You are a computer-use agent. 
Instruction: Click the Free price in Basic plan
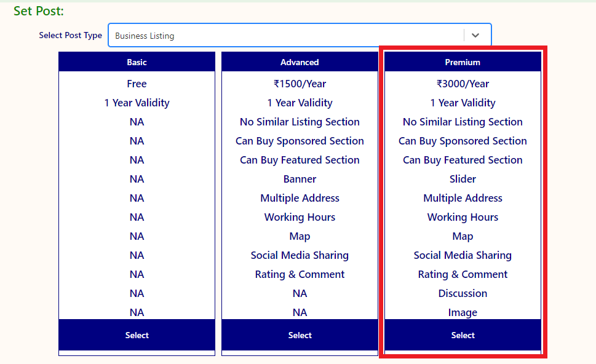tap(137, 84)
